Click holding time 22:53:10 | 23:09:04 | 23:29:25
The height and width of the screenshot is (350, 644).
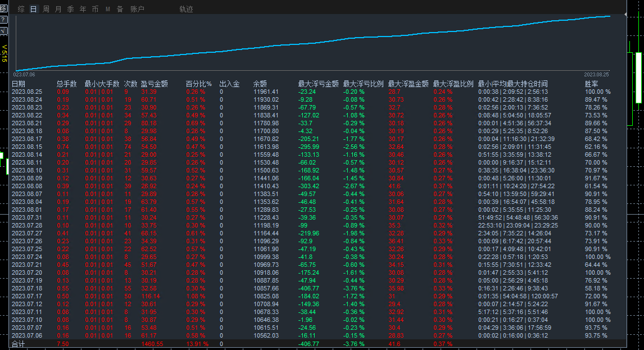(x=518, y=225)
